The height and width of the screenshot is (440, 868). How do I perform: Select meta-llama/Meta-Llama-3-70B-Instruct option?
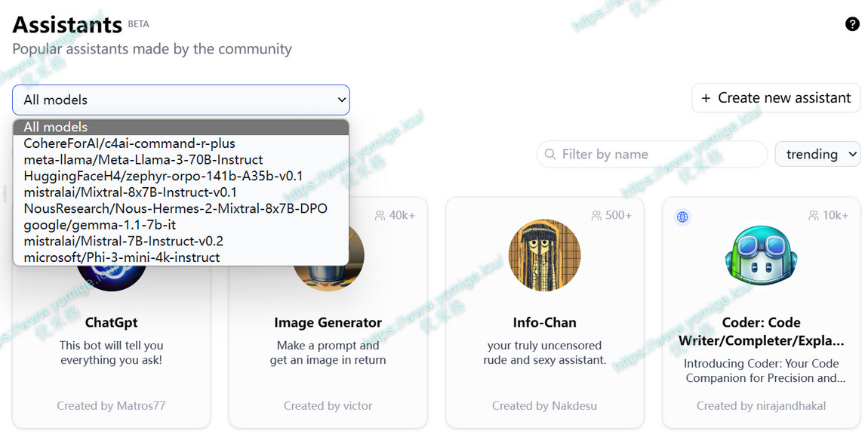pos(143,160)
